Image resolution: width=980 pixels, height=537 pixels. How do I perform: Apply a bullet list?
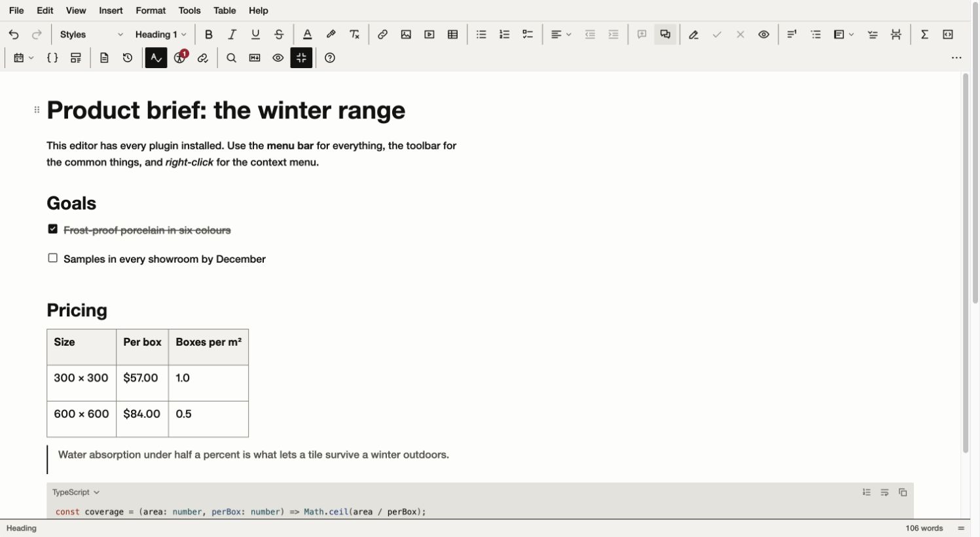tap(481, 35)
